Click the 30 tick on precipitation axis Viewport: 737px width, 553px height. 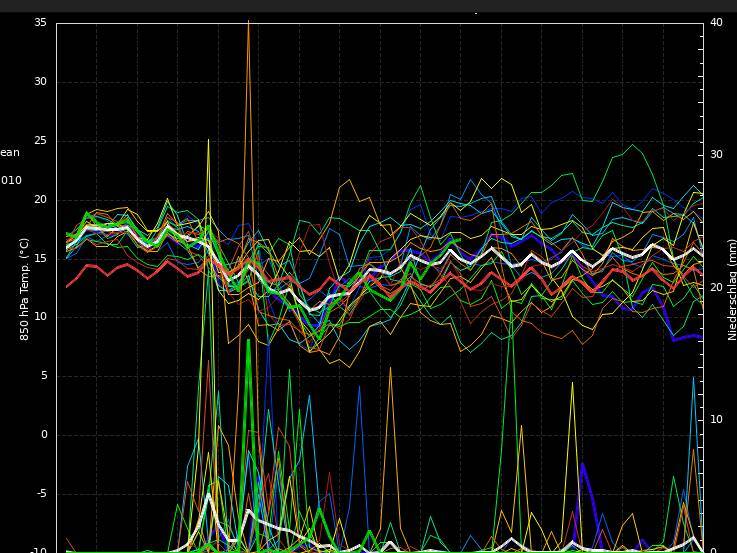pyautogui.click(x=716, y=154)
